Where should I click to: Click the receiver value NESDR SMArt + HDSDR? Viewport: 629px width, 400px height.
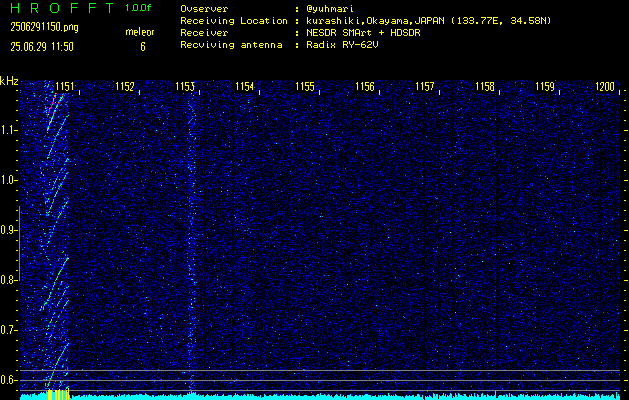click(x=363, y=33)
